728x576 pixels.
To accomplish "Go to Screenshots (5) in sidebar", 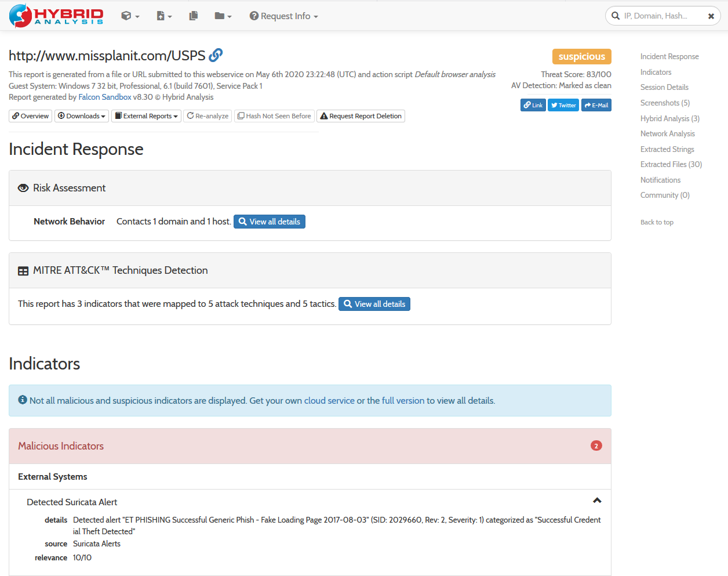I will point(665,103).
